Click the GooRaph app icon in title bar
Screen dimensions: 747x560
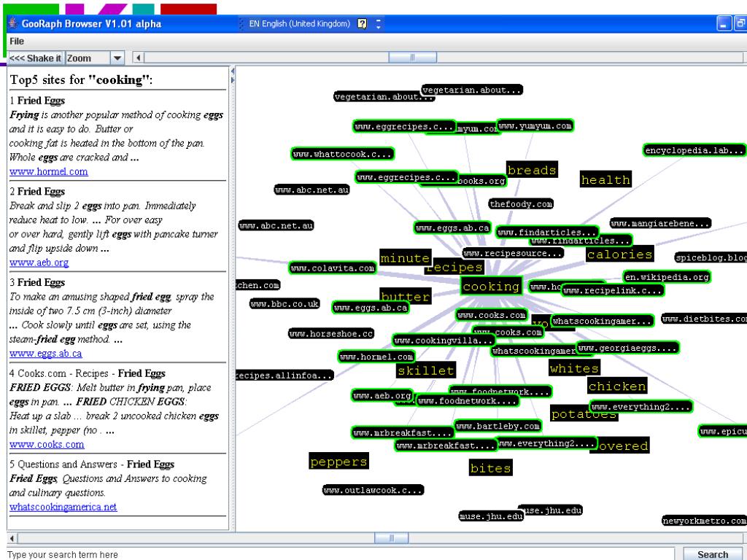point(13,23)
